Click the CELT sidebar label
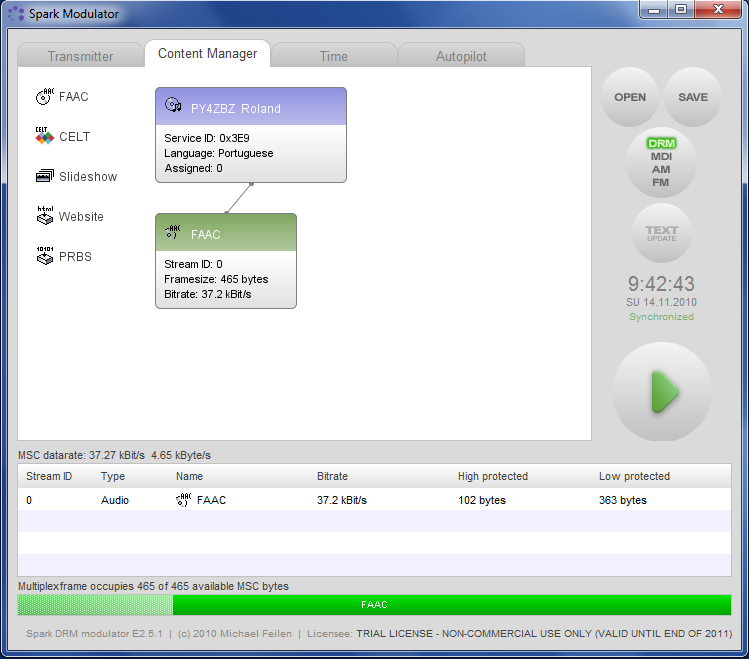 (x=74, y=137)
